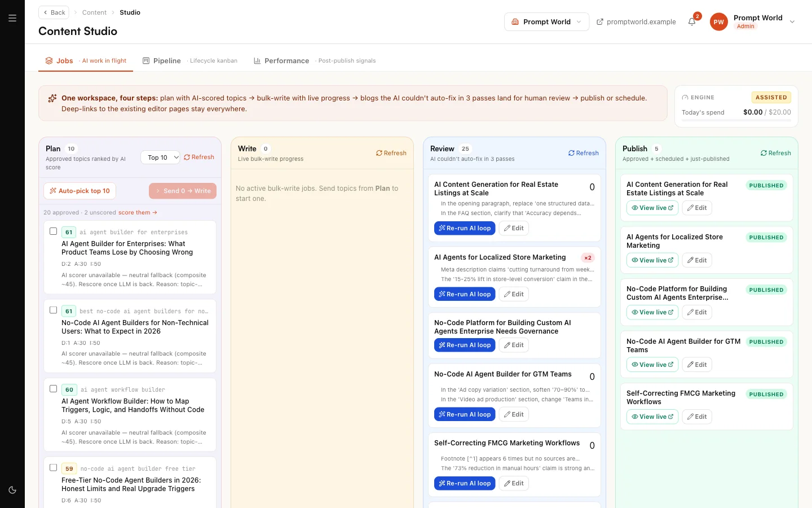The image size is (812, 508).
Task: Switch to the Performance tab
Action: [315, 61]
